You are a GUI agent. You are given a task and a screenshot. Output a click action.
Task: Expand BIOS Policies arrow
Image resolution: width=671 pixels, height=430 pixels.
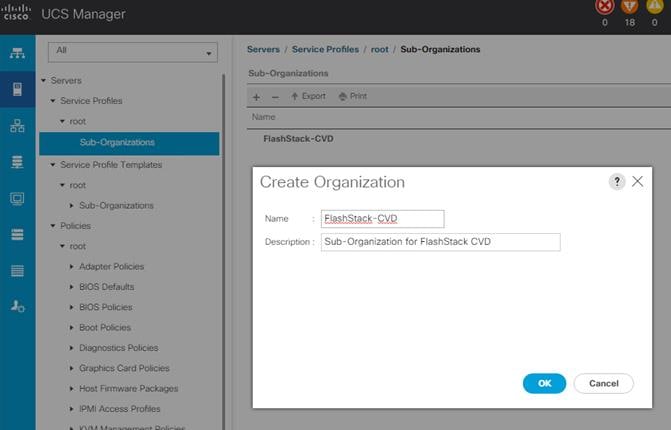point(72,307)
